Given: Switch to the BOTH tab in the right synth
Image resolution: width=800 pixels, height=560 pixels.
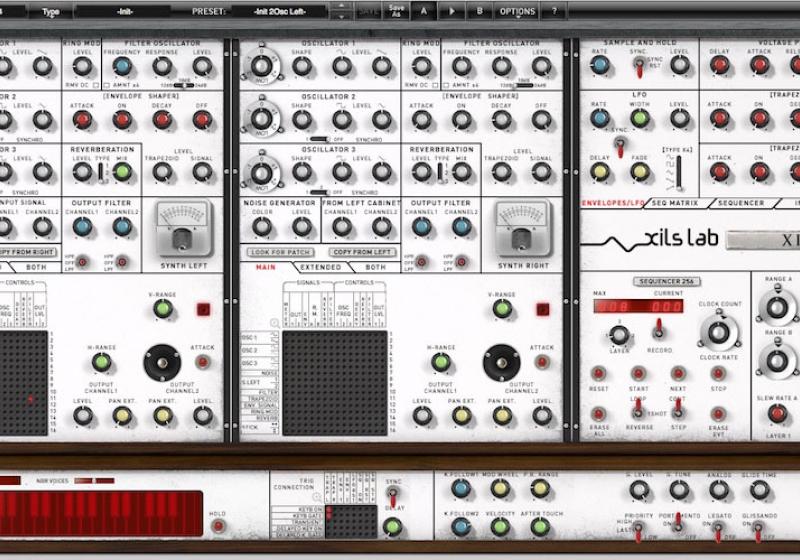Looking at the screenshot, I should pos(376,267).
